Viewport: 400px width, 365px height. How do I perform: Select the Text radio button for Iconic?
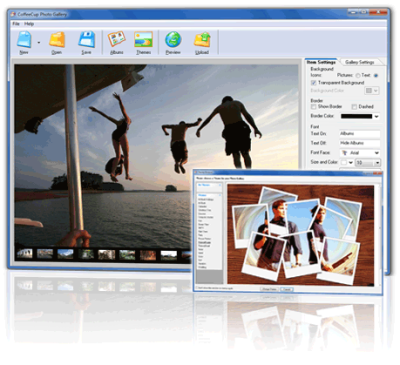376,76
